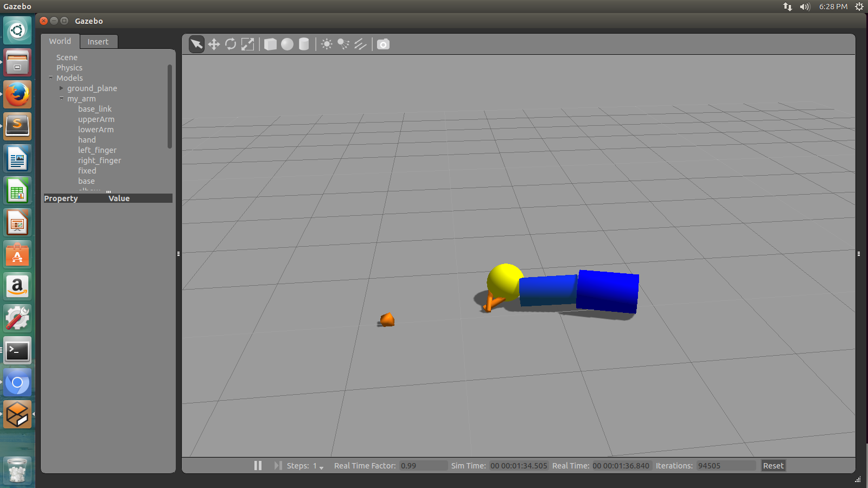Activate the translate mode tool
The image size is (868, 488).
pyautogui.click(x=214, y=44)
